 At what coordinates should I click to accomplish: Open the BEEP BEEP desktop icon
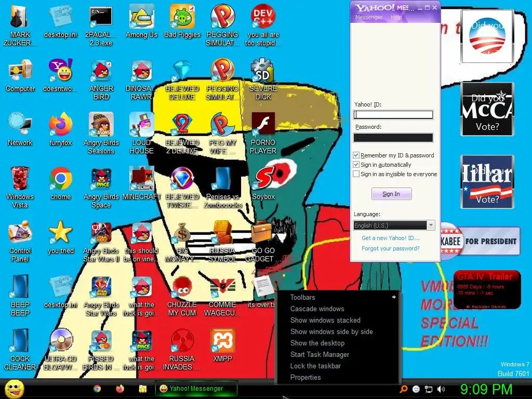click(x=20, y=296)
